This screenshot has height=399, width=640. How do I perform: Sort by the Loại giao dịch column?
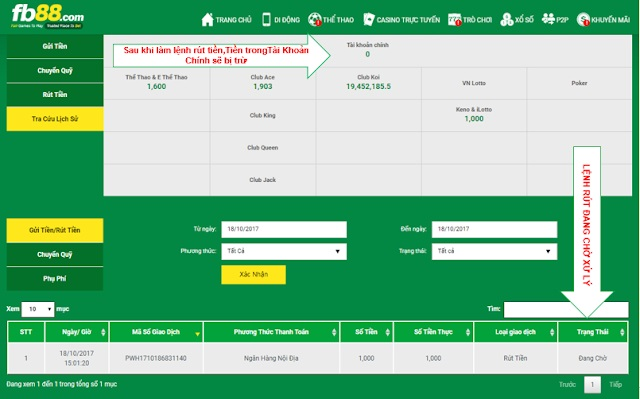(x=515, y=332)
